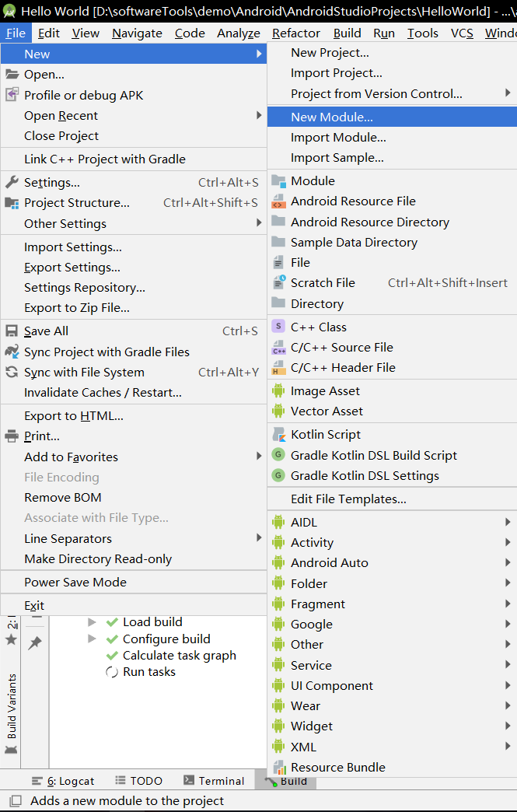The image size is (517, 812).
Task: Click the Favorites star icon on left strip
Action: (x=11, y=639)
